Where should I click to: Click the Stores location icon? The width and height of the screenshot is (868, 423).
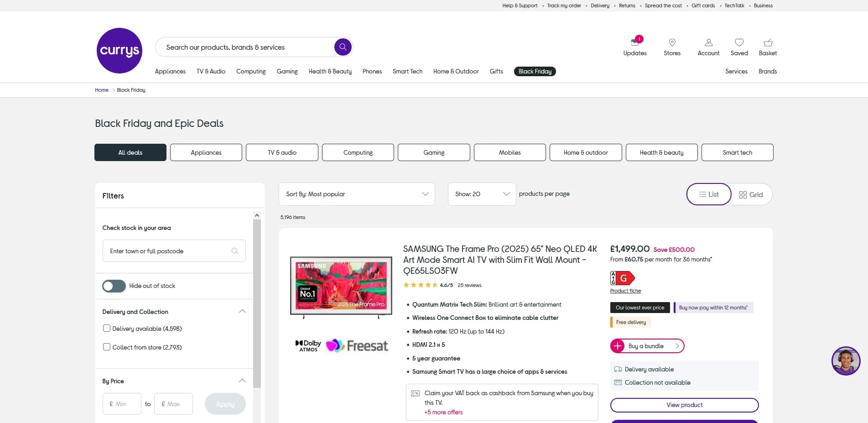pyautogui.click(x=672, y=42)
